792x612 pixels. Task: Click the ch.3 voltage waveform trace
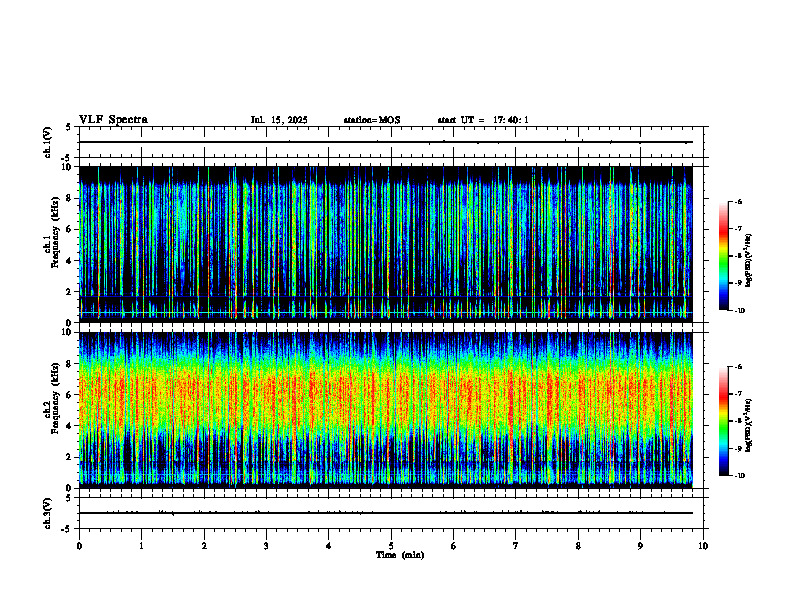(386, 513)
